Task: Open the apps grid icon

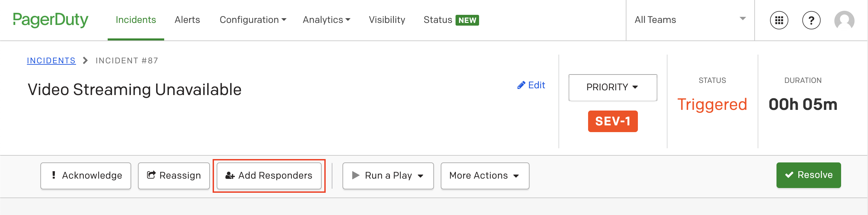Action: pos(779,20)
